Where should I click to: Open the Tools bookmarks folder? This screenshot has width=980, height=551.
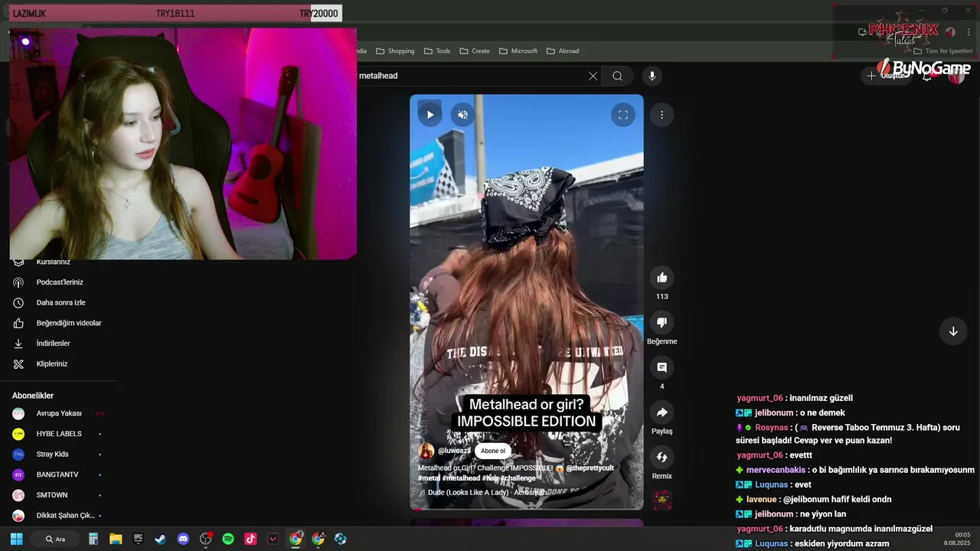[x=437, y=51]
